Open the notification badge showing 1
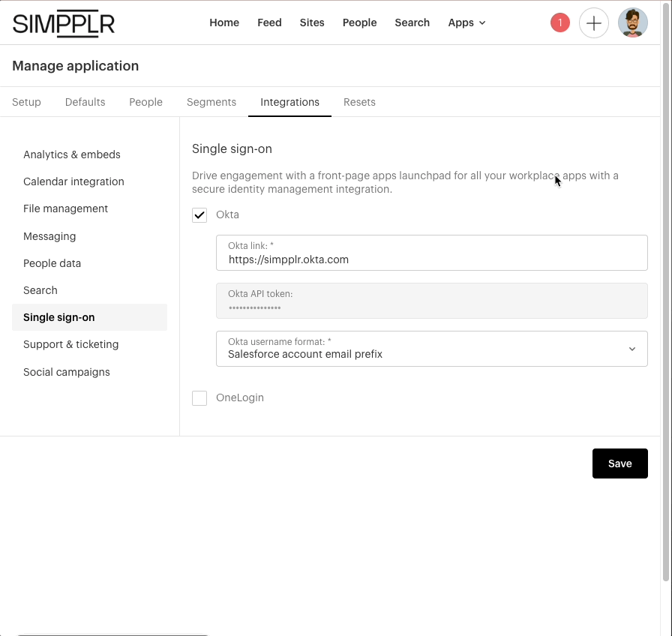Viewport: 672px width, 636px height. tap(559, 22)
